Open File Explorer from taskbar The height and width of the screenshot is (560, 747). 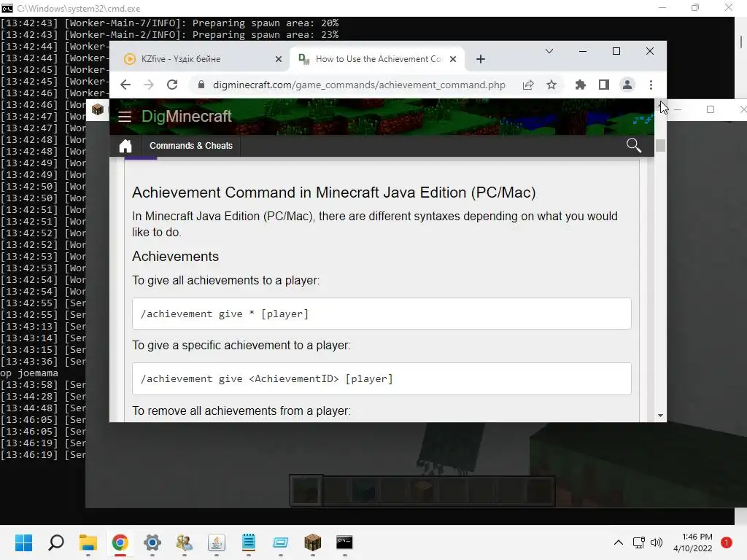[88, 542]
